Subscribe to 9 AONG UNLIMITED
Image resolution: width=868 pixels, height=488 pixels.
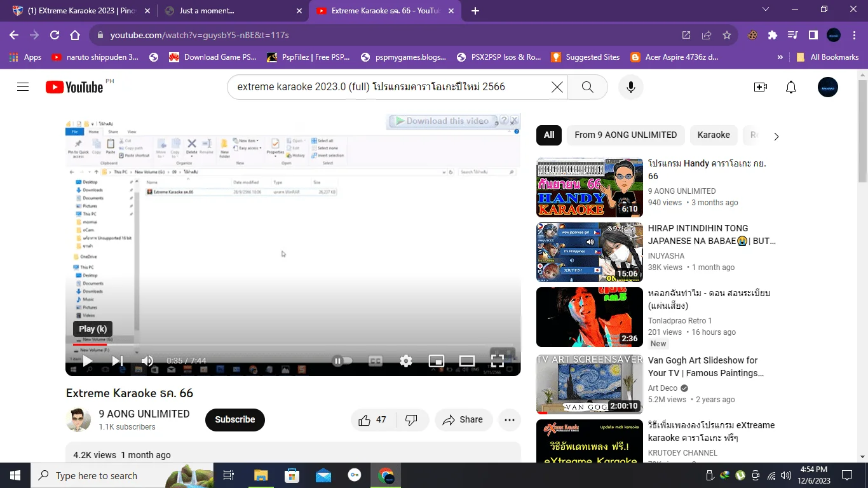coord(235,420)
